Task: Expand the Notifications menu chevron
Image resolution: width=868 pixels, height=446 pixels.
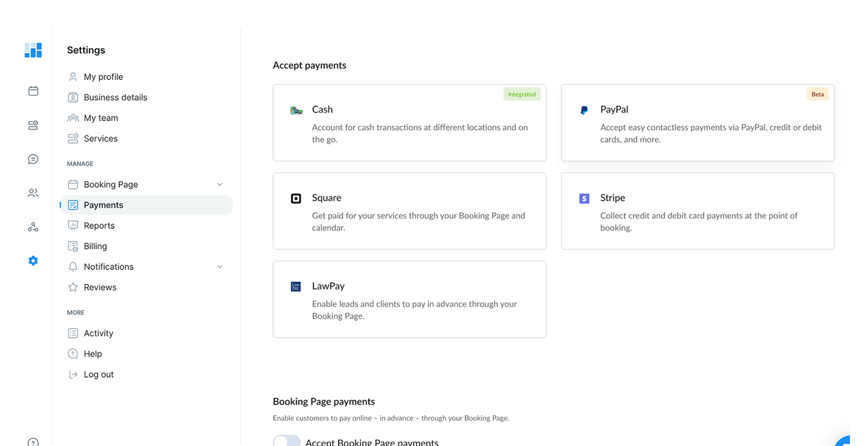Action: [219, 267]
